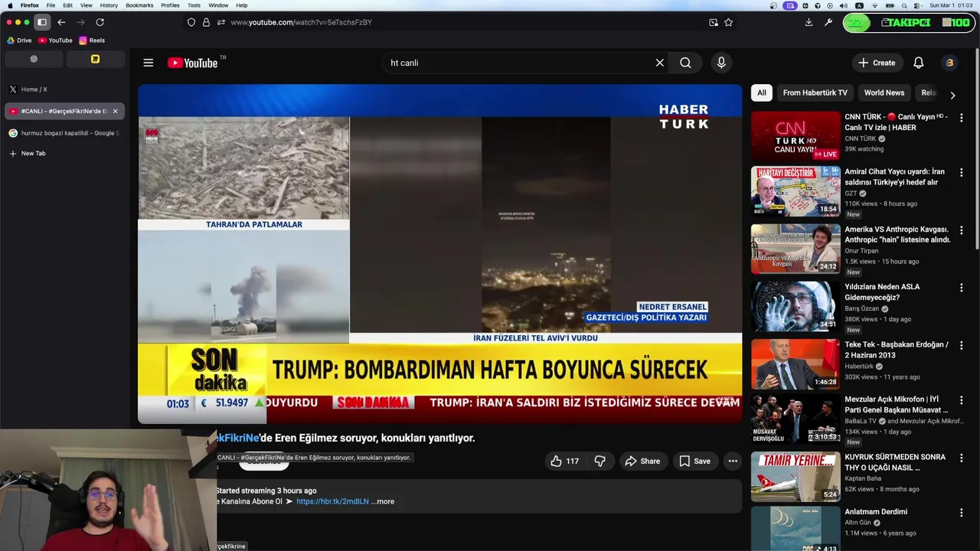Open the Profiles menu
This screenshot has width=980, height=551.
point(170,5)
